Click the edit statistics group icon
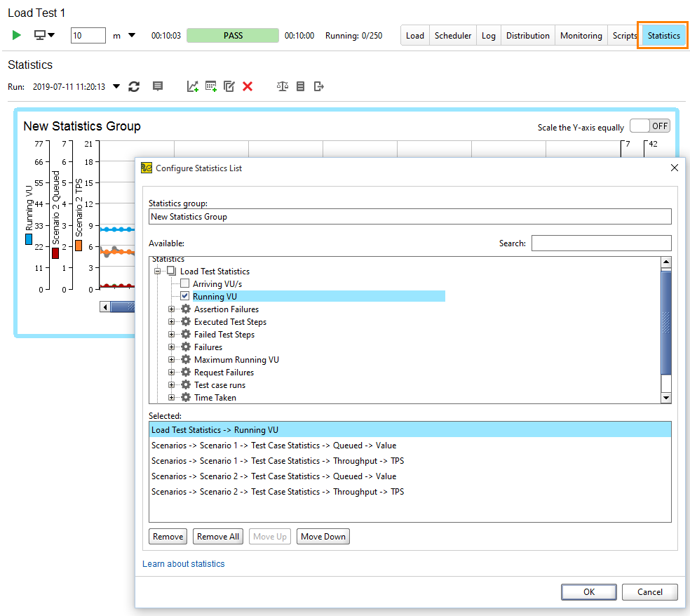This screenshot has height=616, width=690. pyautogui.click(x=229, y=86)
